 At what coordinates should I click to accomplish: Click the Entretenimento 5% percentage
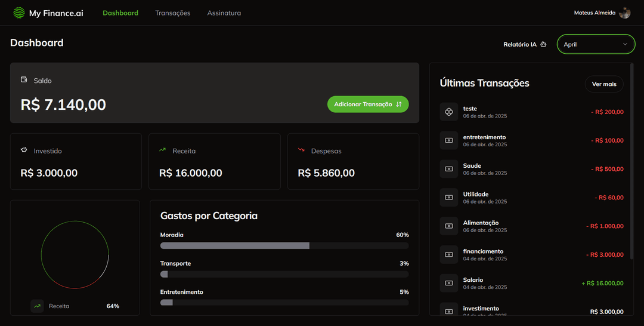click(x=404, y=292)
